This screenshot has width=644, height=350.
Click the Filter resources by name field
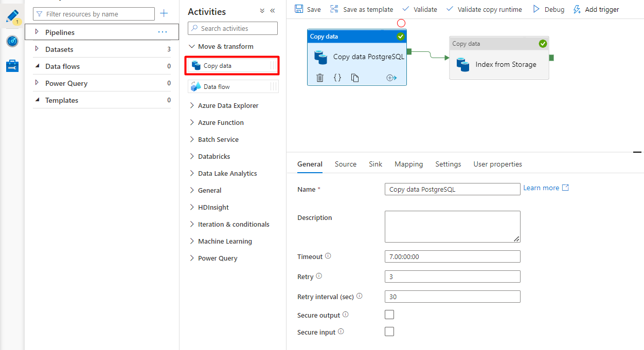click(x=94, y=14)
